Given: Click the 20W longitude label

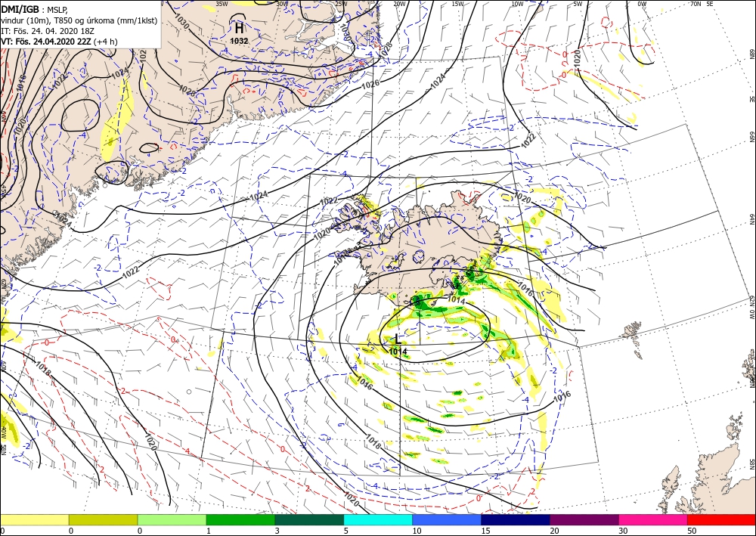Looking at the screenshot, I should pyautogui.click(x=399, y=4).
